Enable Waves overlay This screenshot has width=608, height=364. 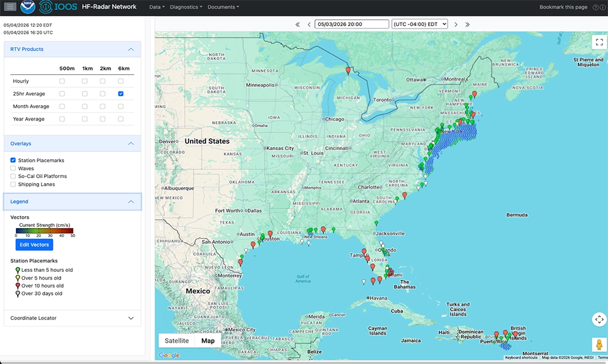coord(13,168)
